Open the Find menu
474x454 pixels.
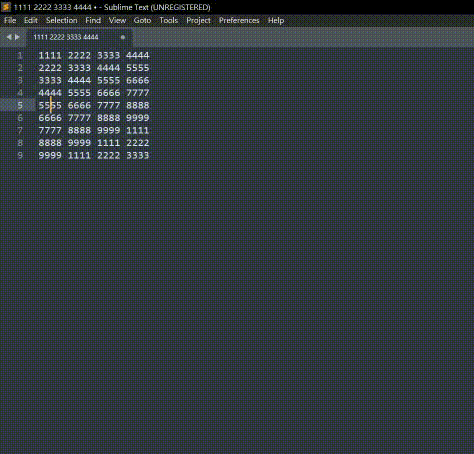(x=93, y=20)
